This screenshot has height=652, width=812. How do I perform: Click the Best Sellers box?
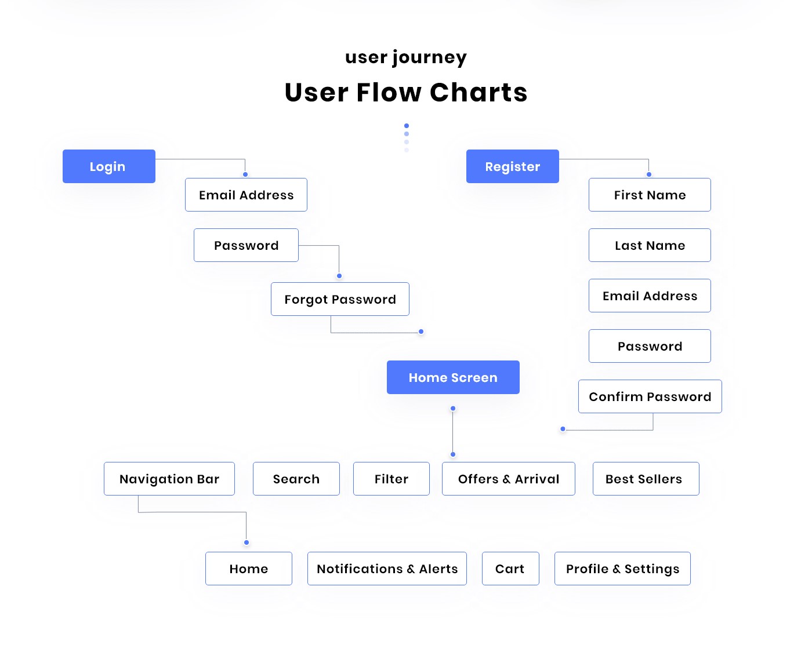646,479
